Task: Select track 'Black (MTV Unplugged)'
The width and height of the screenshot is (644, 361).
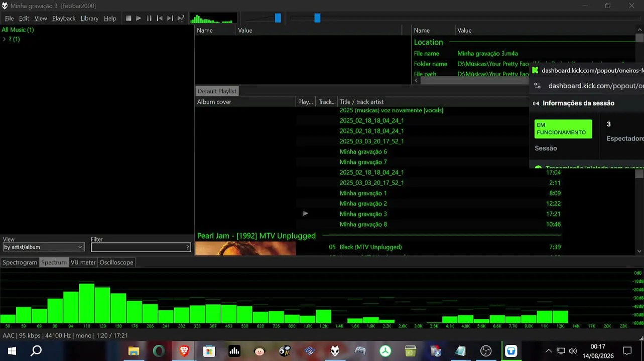Action: click(x=370, y=247)
